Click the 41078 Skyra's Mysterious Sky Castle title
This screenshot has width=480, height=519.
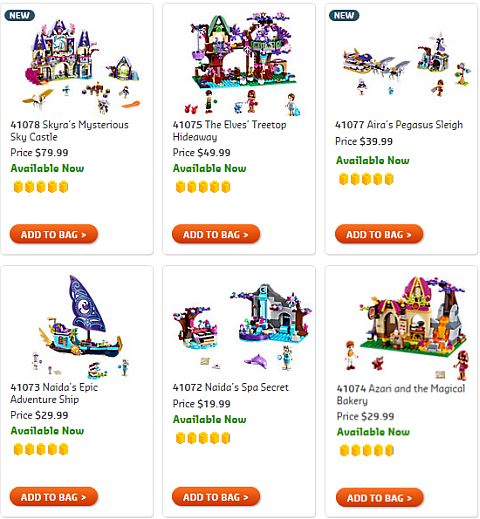(x=69, y=131)
